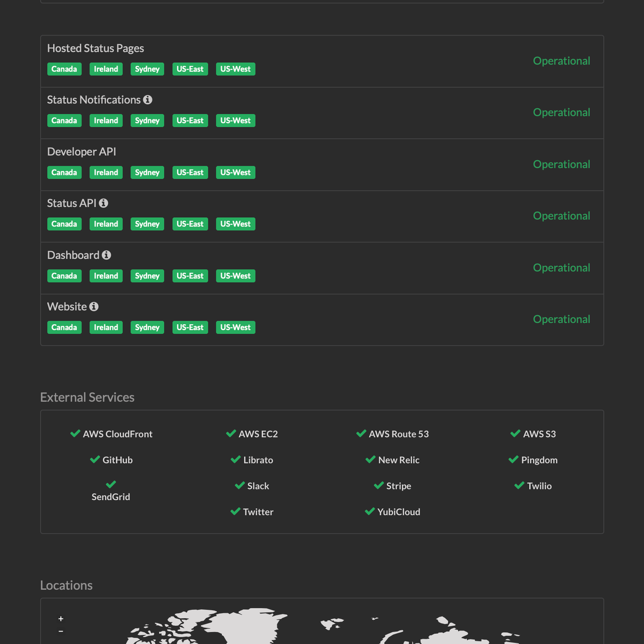Open the Stripe service status link
This screenshot has width=644, height=644.
click(x=398, y=486)
